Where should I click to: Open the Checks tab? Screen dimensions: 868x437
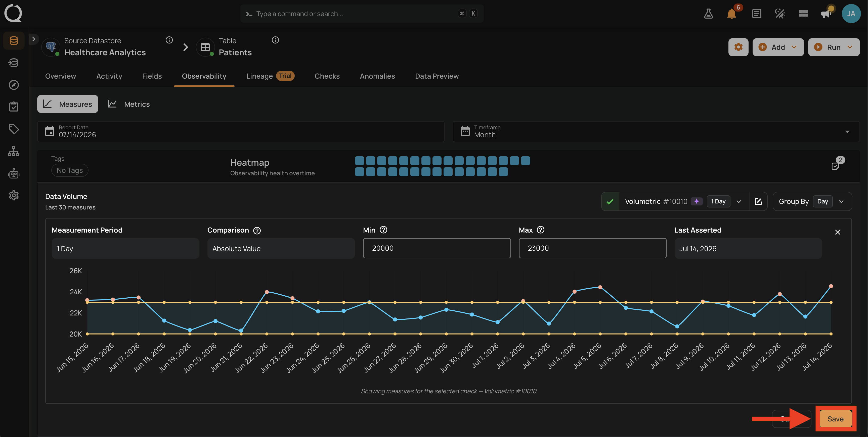(x=327, y=76)
